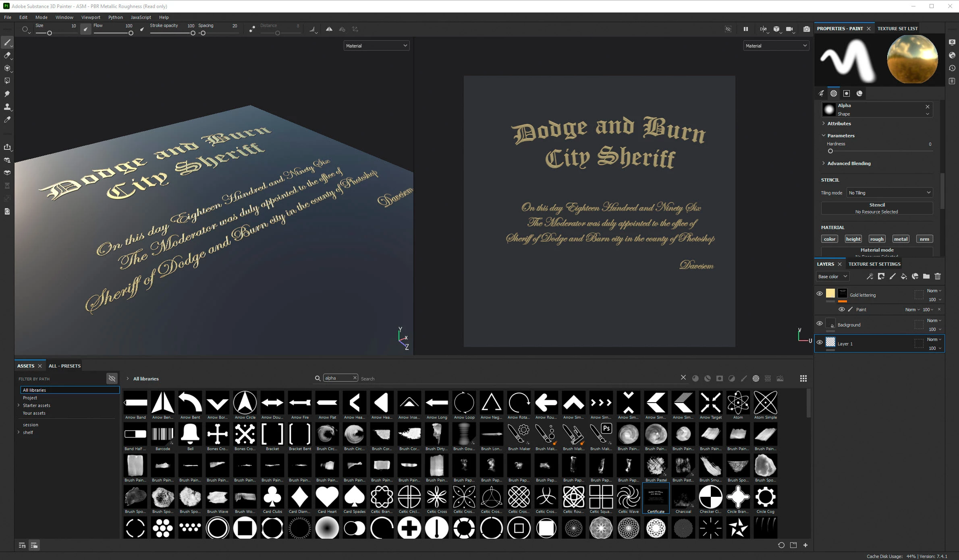The image size is (959, 560).
Task: Adjust the Hardness slider handle
Action: (830, 151)
